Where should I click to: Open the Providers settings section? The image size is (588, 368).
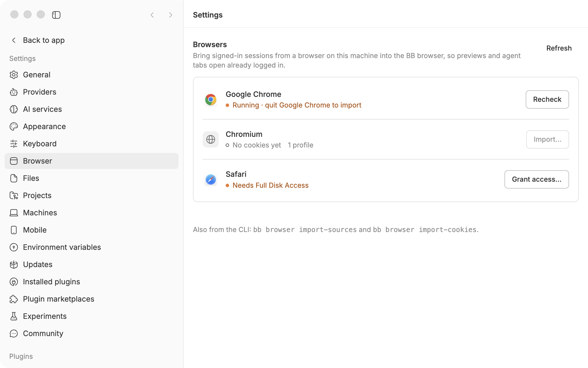[x=92, y=92]
